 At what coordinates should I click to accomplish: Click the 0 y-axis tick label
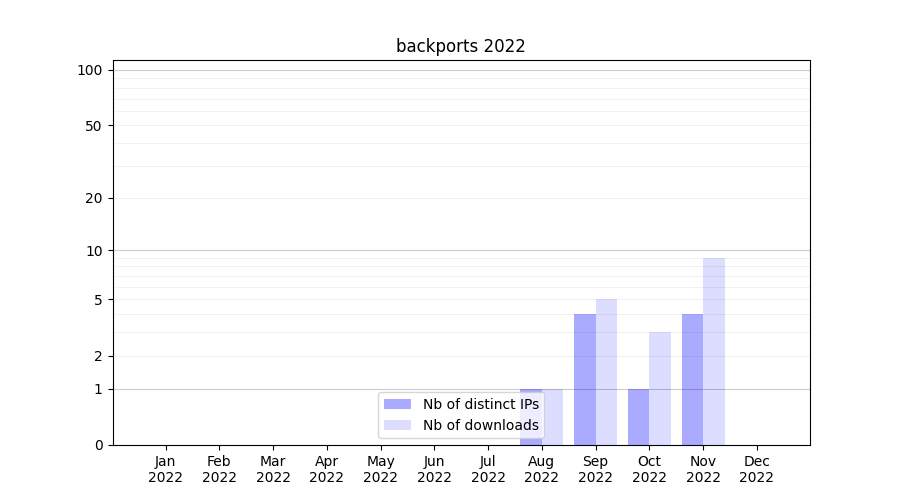98,445
